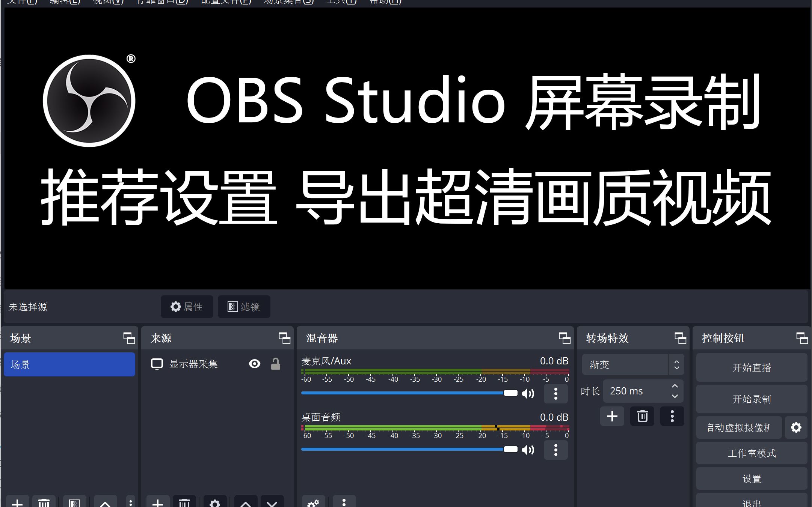The width and height of the screenshot is (812, 507).
Task: Pop out the 混音器 dock panel
Action: [565, 338]
